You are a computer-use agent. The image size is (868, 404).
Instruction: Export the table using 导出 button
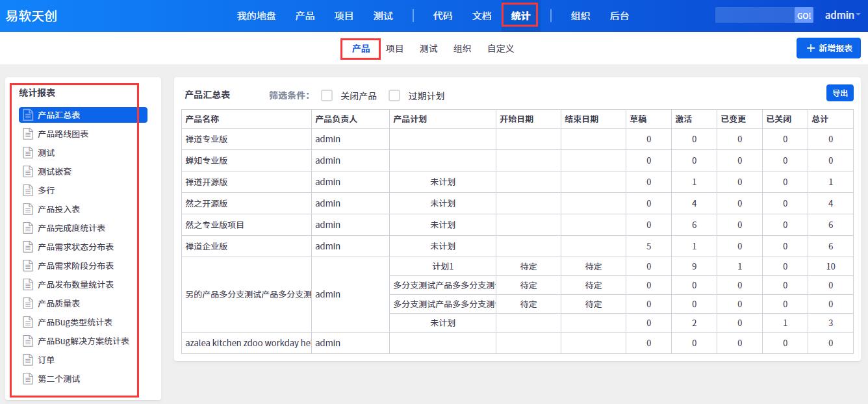[839, 93]
